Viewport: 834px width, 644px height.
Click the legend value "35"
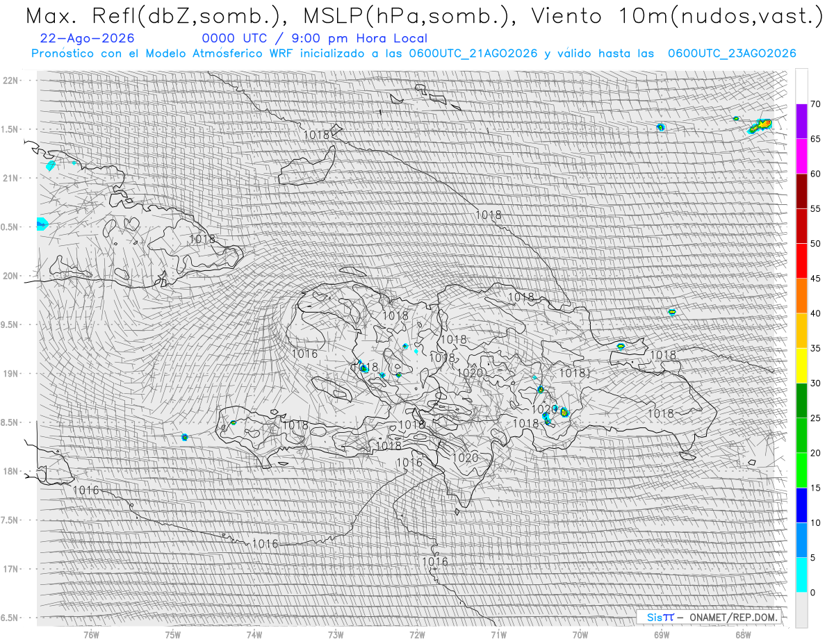point(815,349)
